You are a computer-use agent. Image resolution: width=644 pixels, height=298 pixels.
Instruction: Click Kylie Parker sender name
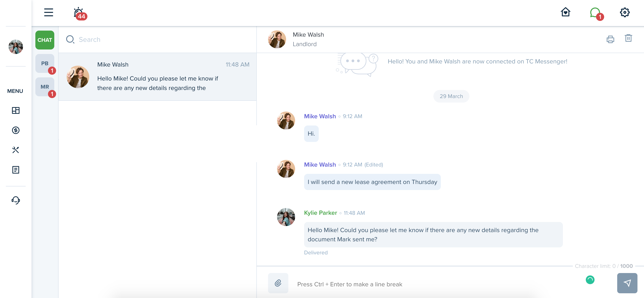click(320, 213)
